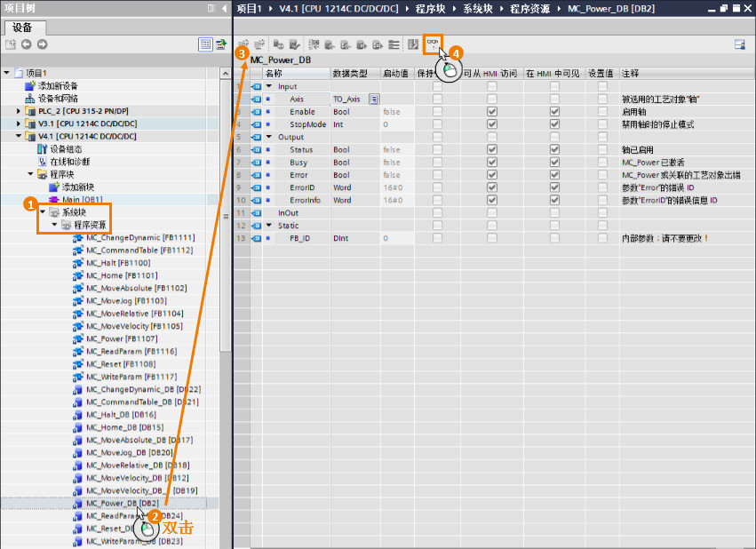Expand the PLC_2 [CPU 315-2 PN/DP] node
The width and height of the screenshot is (756, 549).
pos(19,111)
